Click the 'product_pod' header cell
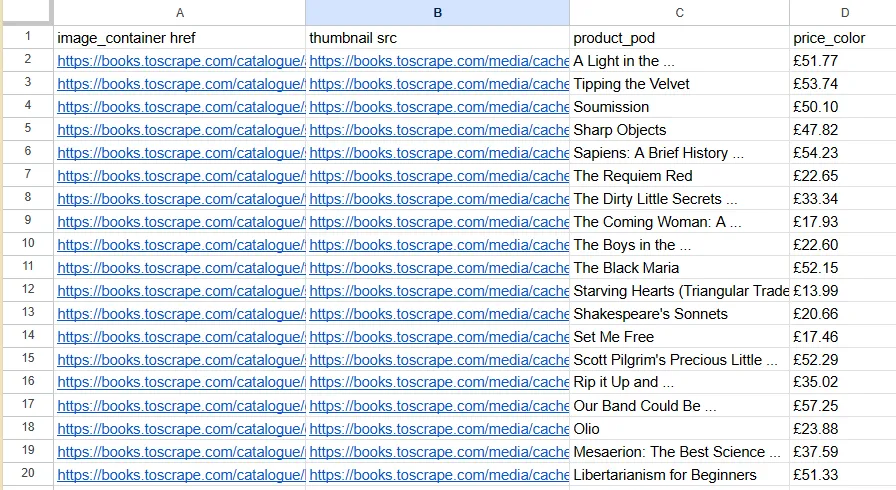Image resolution: width=896 pixels, height=490 pixels. 679,38
